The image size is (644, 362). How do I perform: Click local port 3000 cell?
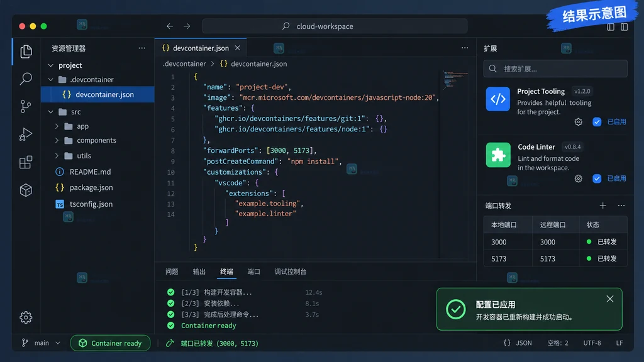pos(508,242)
